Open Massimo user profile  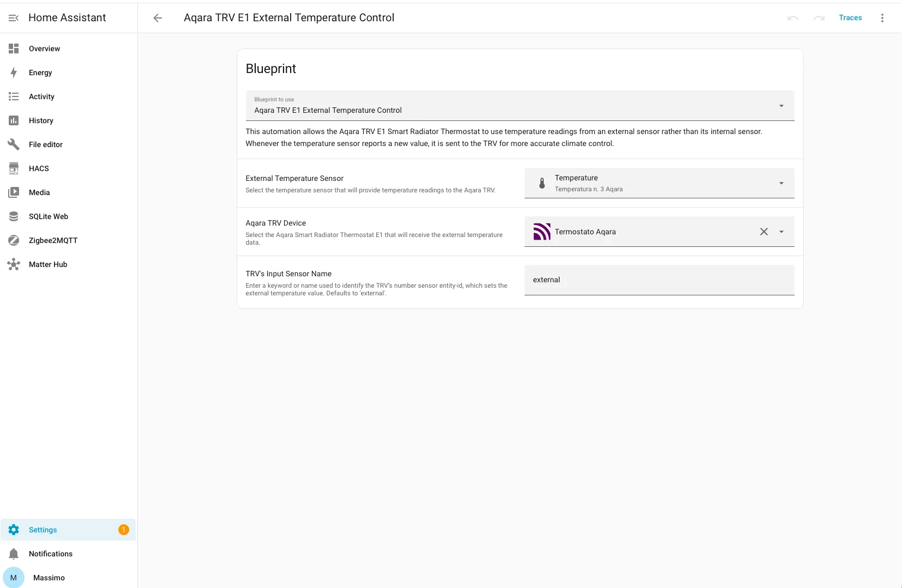pyautogui.click(x=68, y=578)
